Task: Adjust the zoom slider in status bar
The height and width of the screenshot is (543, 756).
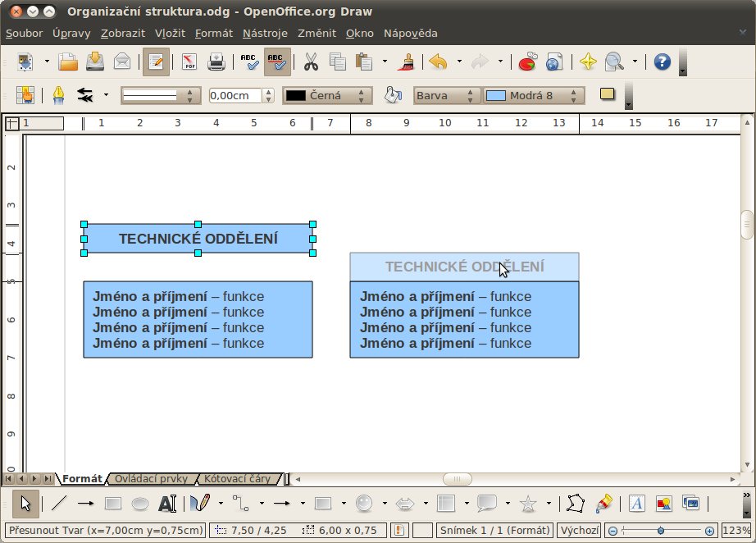Action: point(661,531)
